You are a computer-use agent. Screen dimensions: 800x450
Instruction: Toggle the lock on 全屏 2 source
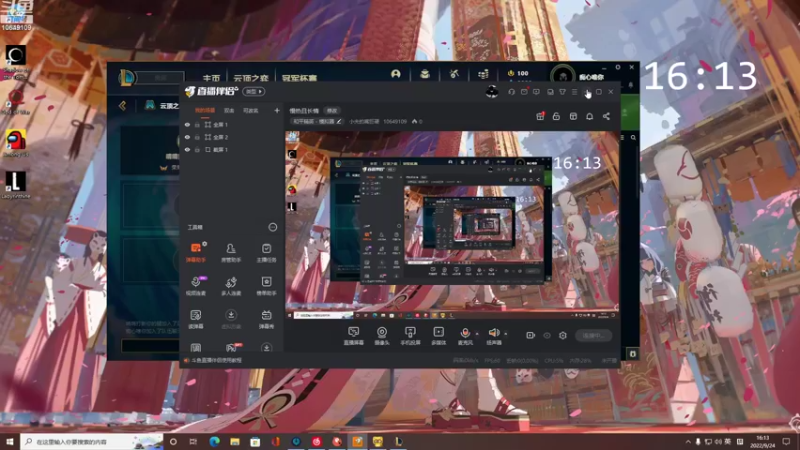point(197,137)
